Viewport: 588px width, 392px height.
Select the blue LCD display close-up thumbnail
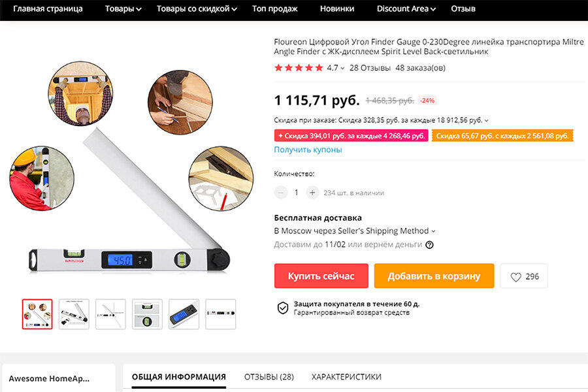point(184,314)
